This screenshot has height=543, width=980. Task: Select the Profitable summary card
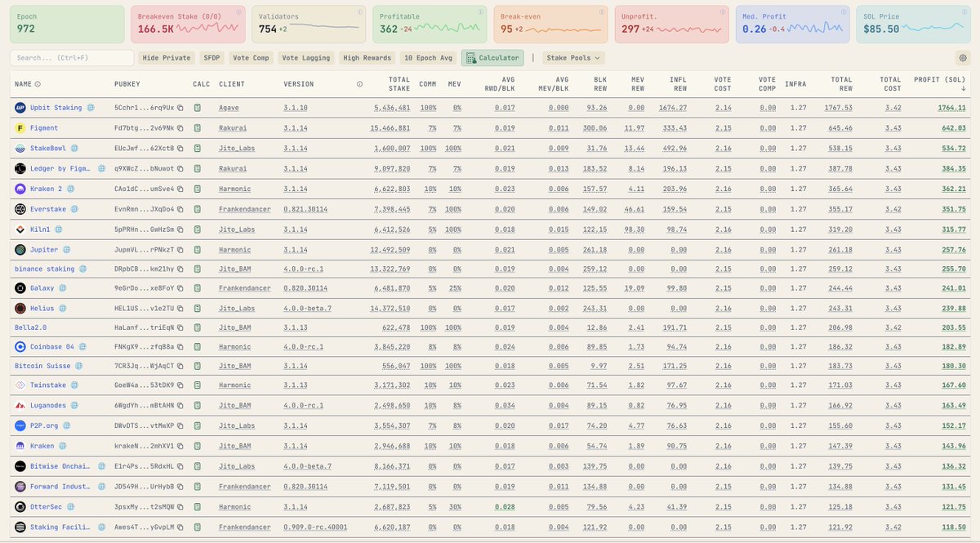430,24
